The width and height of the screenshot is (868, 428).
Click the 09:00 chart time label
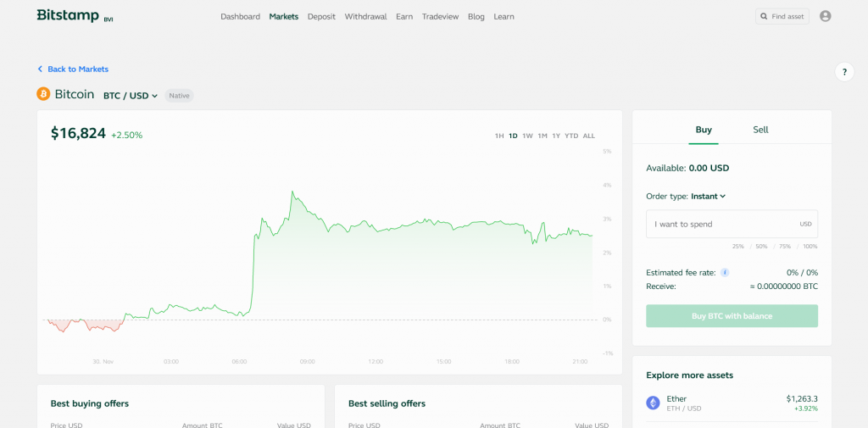coord(307,362)
